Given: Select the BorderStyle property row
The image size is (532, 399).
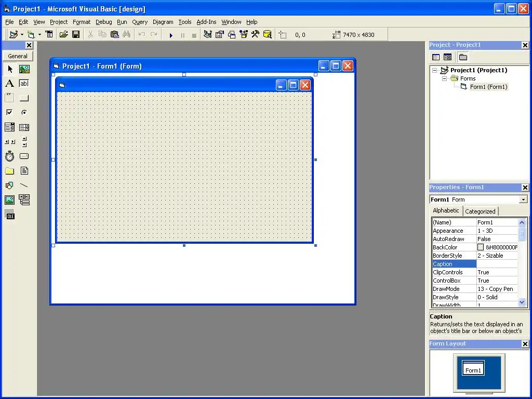Looking at the screenshot, I should [475, 256].
